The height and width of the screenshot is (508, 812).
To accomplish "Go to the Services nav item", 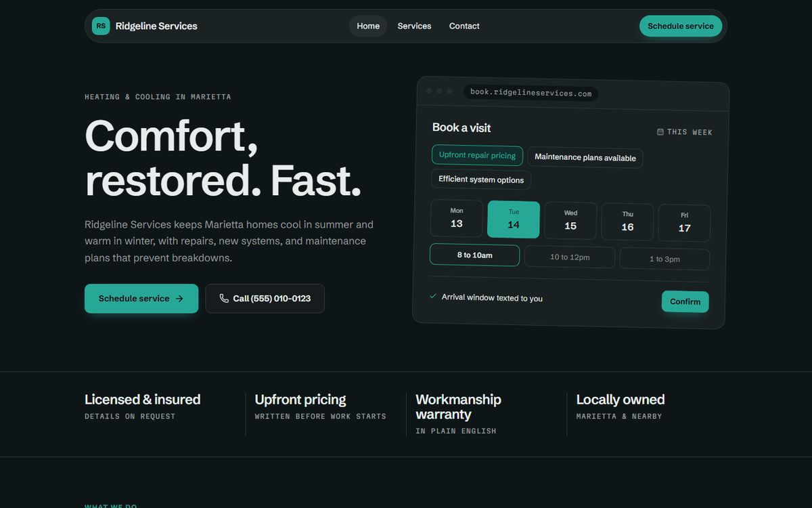I will coord(414,26).
